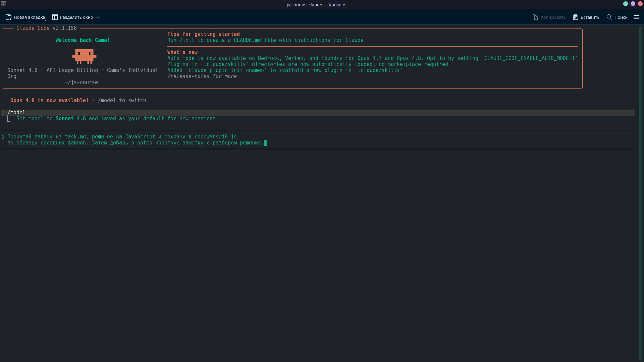Click the purple window button in the title bar

[x=633, y=4]
